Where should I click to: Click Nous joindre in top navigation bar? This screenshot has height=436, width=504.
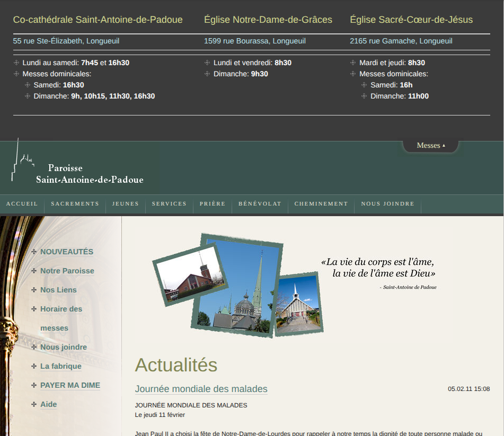coord(387,204)
